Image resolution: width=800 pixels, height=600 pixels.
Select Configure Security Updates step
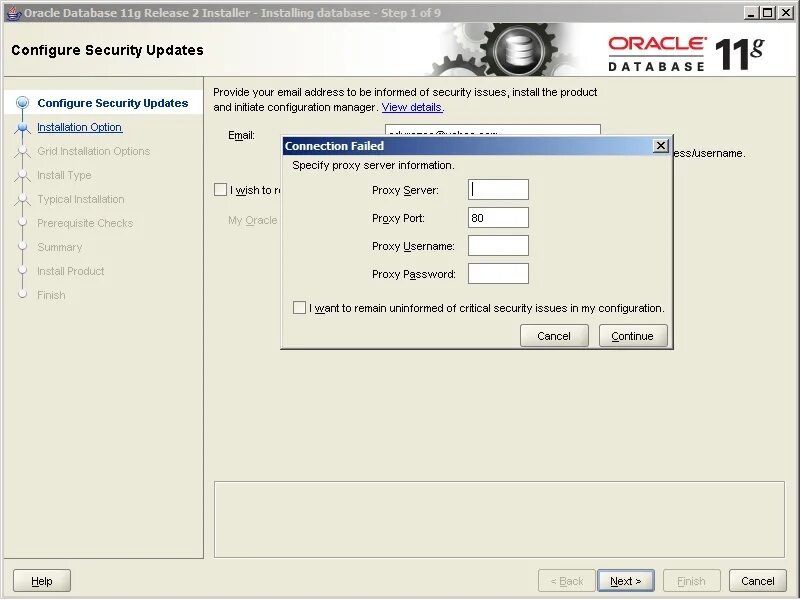coord(113,103)
